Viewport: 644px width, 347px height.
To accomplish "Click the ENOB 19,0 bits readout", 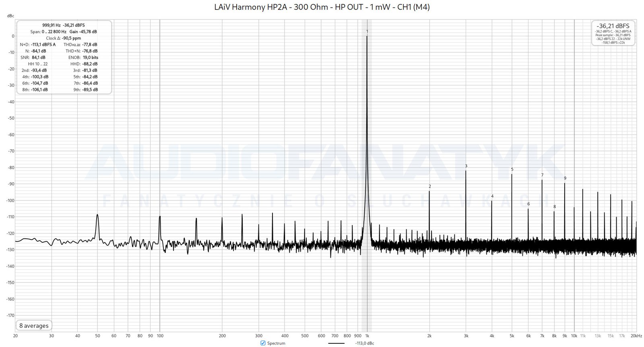I will 90,58.
